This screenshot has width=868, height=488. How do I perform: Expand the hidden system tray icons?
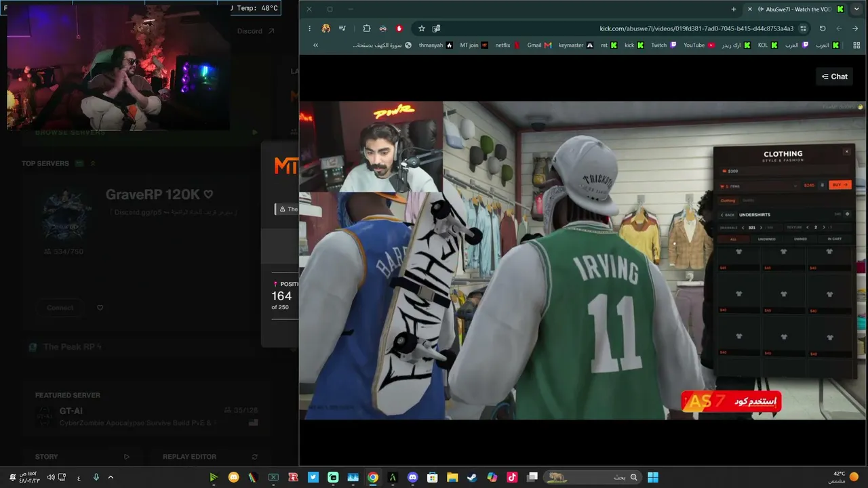coord(111,477)
